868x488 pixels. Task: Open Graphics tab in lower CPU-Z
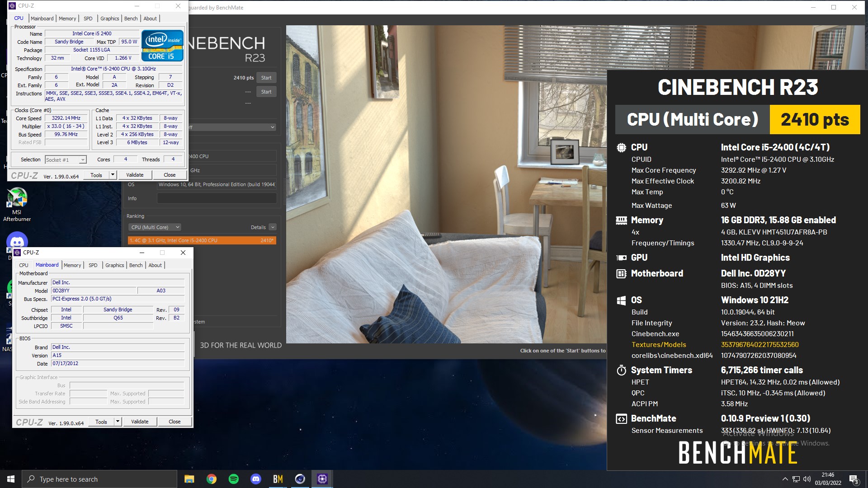coord(115,265)
